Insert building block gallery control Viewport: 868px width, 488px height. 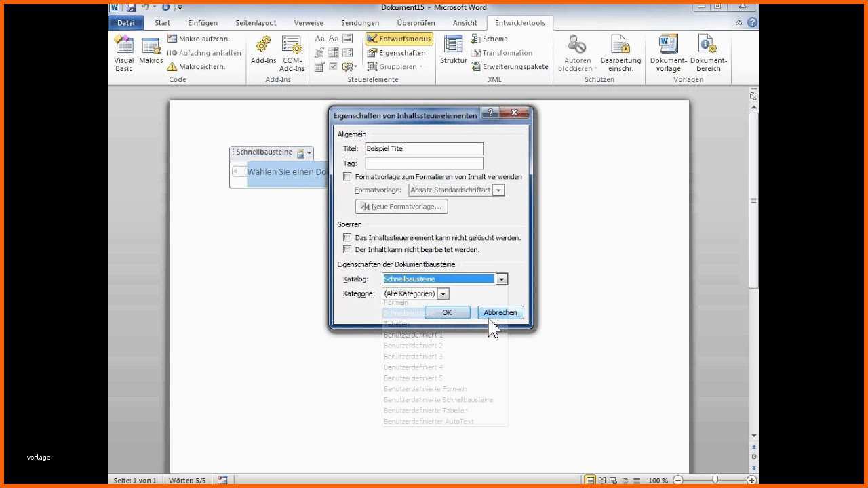(x=320, y=52)
